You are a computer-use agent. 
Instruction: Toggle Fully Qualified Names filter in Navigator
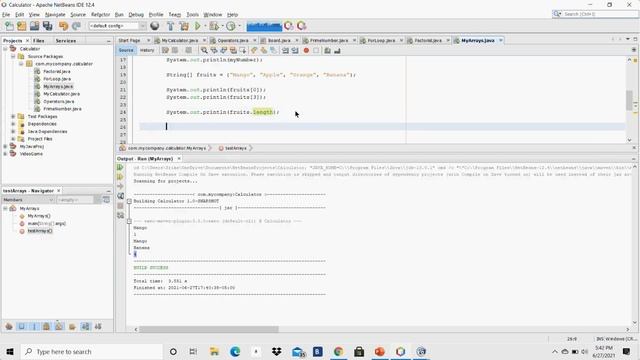pos(72,327)
